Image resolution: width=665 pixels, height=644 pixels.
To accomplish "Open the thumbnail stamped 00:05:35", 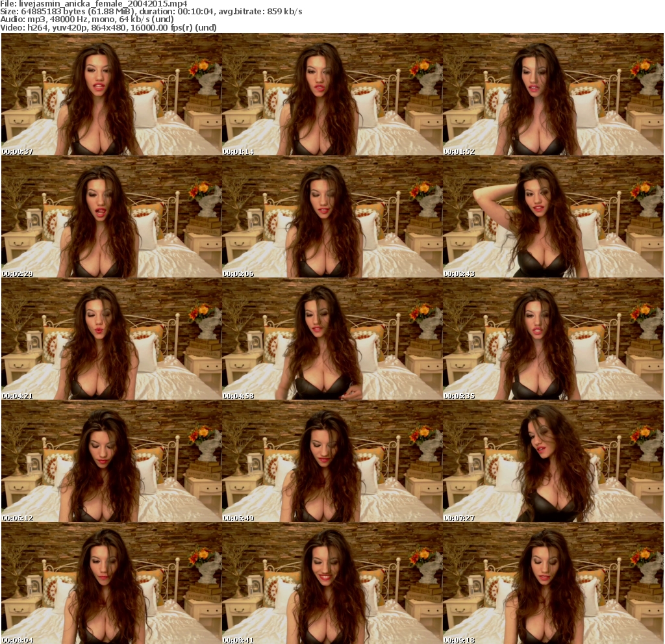I will click(553, 339).
